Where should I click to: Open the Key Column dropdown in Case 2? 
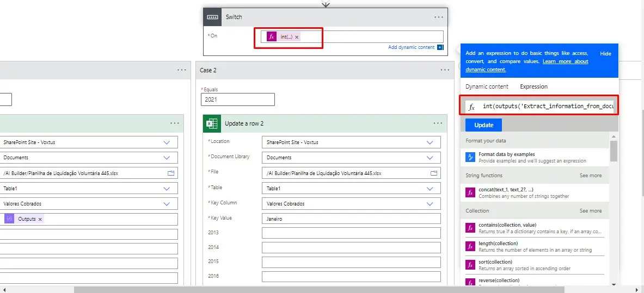(x=430, y=204)
